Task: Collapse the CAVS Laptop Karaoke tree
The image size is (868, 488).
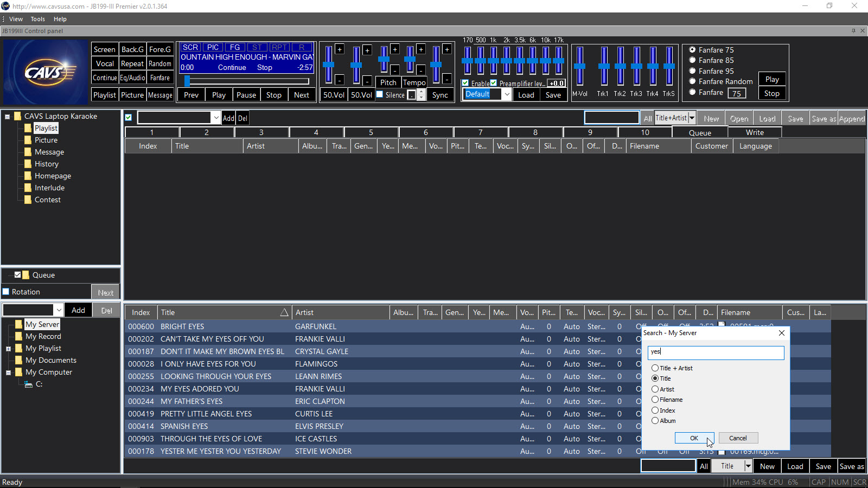Action: point(8,117)
